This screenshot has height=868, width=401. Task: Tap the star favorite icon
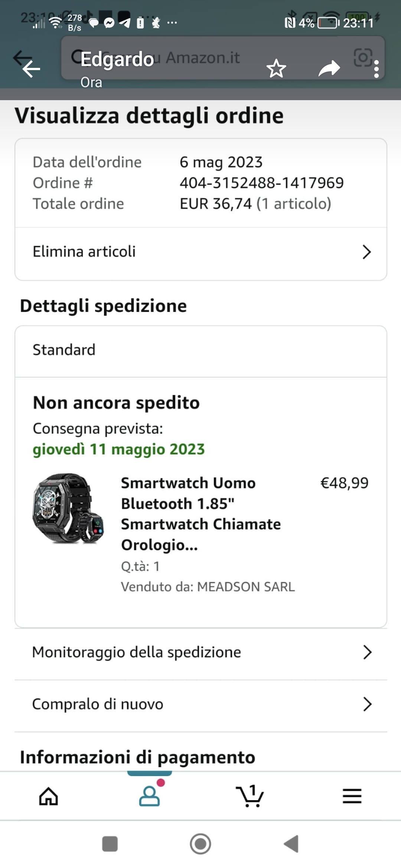[276, 69]
